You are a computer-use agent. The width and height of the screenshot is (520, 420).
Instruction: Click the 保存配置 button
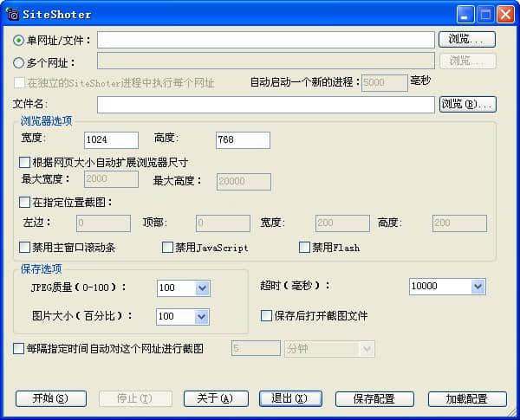coord(373,399)
